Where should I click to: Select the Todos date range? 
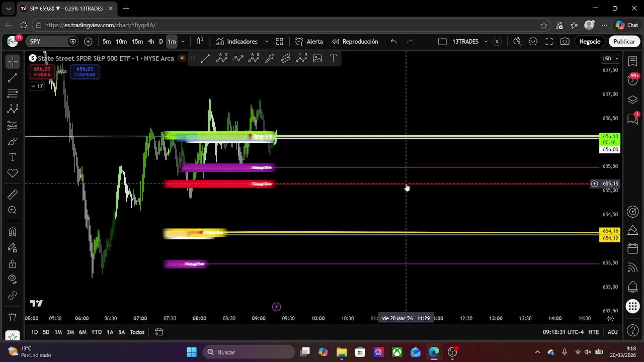[x=137, y=332]
